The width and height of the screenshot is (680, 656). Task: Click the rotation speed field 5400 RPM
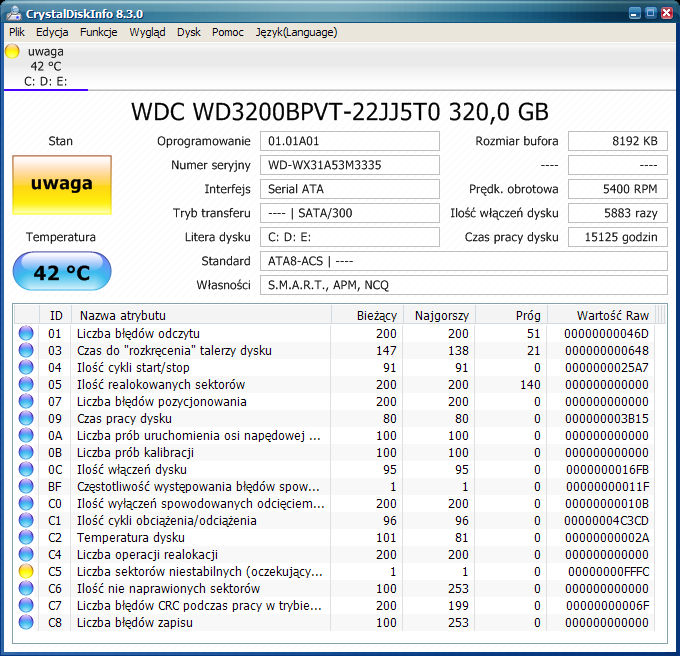[x=618, y=189]
